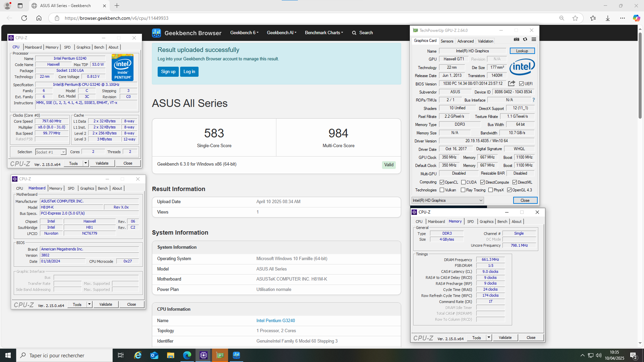Open the Intel Pentium G3240 link
The height and width of the screenshot is (362, 644).
[276, 321]
